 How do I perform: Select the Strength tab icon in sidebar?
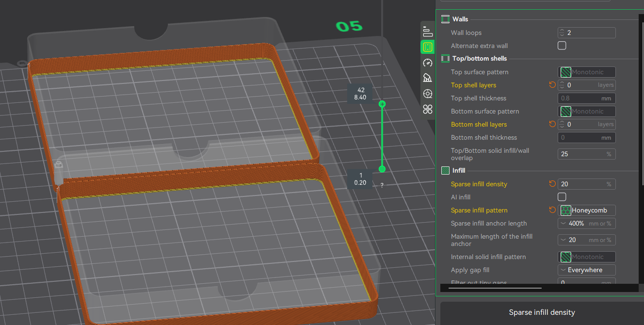[427, 47]
